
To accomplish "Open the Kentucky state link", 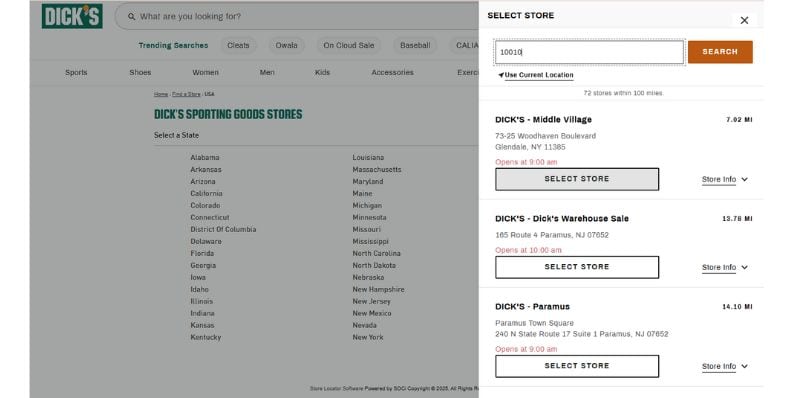I will pyautogui.click(x=206, y=337).
